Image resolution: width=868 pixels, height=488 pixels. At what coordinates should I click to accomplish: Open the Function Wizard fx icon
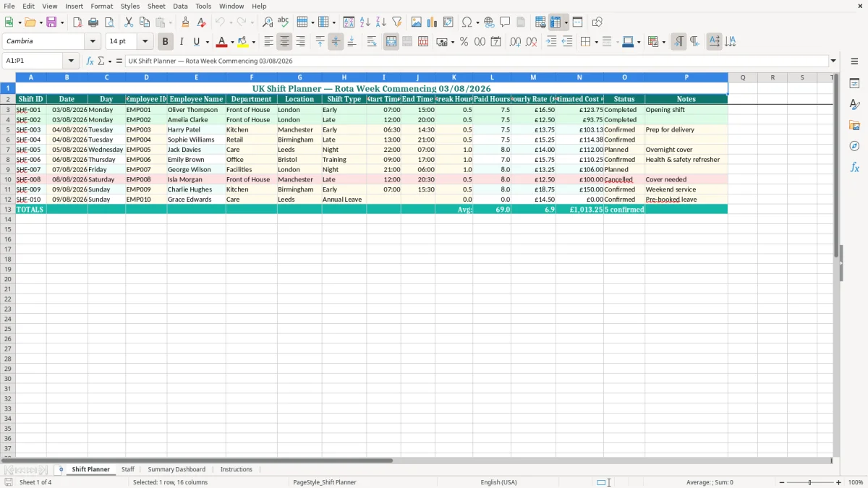coord(90,61)
